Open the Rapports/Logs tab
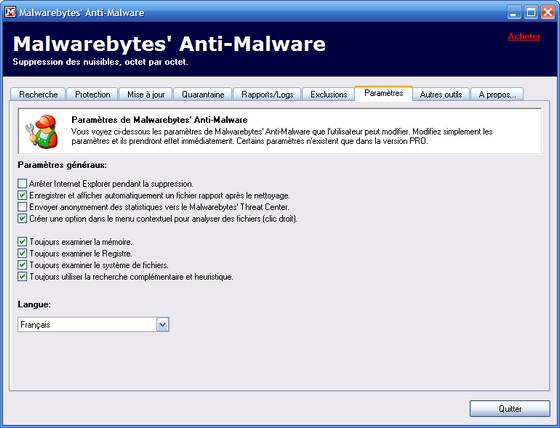 click(x=267, y=94)
